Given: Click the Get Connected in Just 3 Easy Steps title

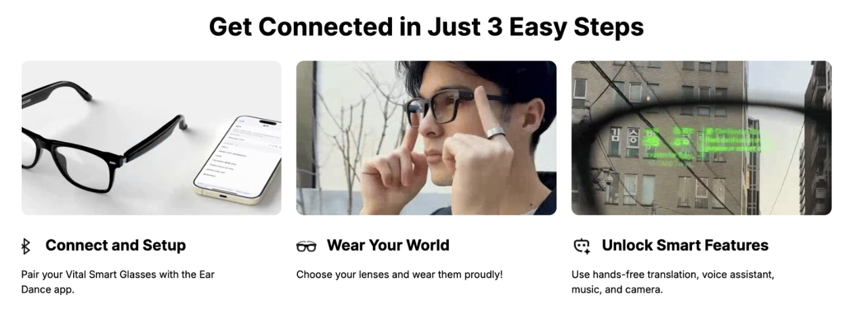Looking at the screenshot, I should pos(426,27).
